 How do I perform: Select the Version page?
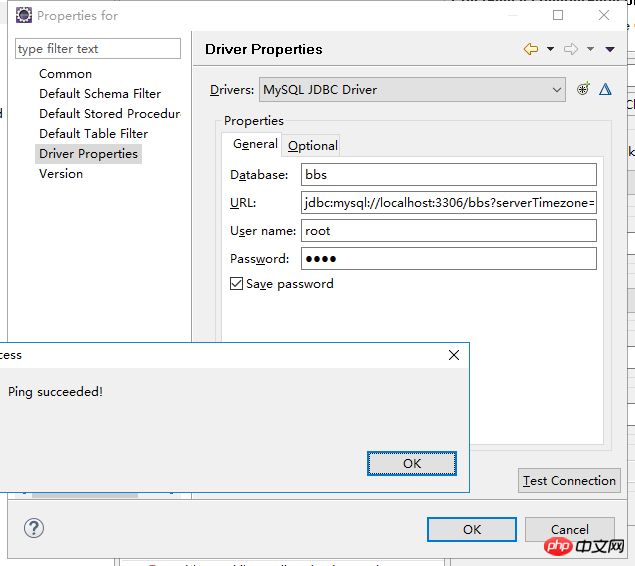tap(61, 174)
